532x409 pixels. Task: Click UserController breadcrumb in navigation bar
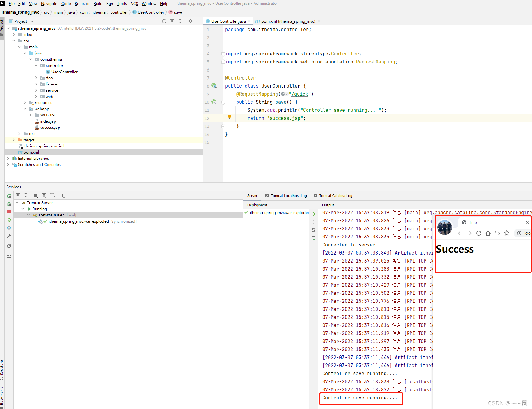click(148, 12)
